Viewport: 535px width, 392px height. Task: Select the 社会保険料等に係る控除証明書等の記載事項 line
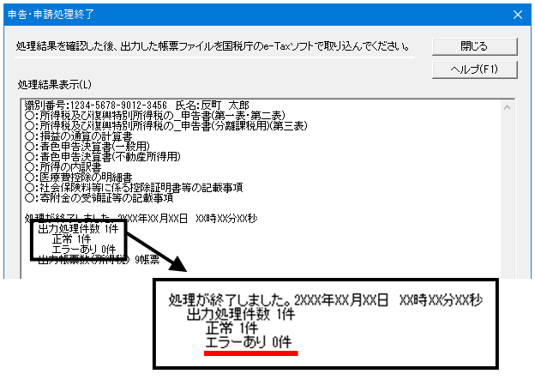coord(134,188)
